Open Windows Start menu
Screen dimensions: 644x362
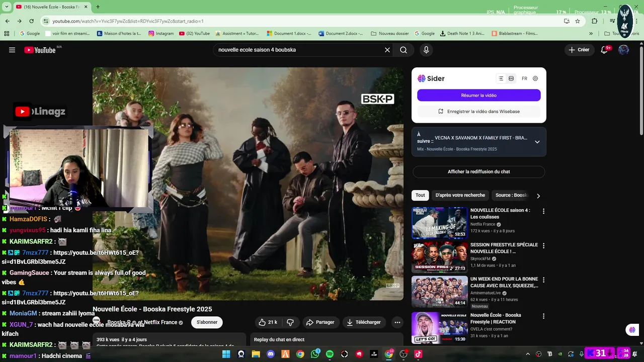(x=226, y=354)
